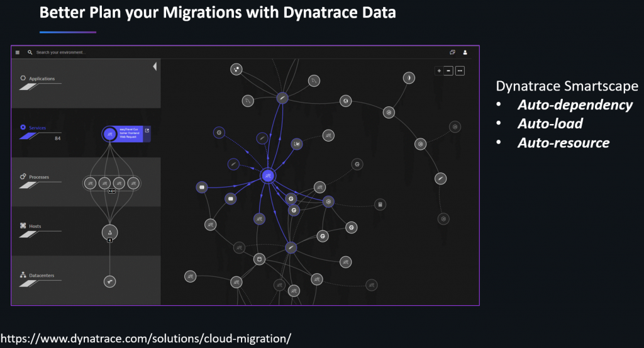
Task: Select the chart-icon node with purple ring
Action: (x=297, y=144)
